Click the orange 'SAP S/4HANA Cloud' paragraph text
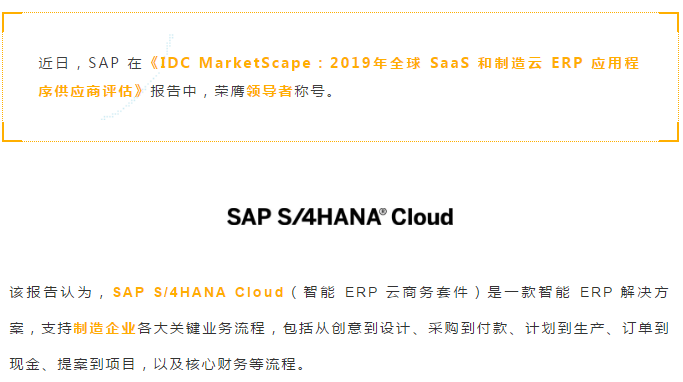The height and width of the screenshot is (382, 683). point(198,292)
